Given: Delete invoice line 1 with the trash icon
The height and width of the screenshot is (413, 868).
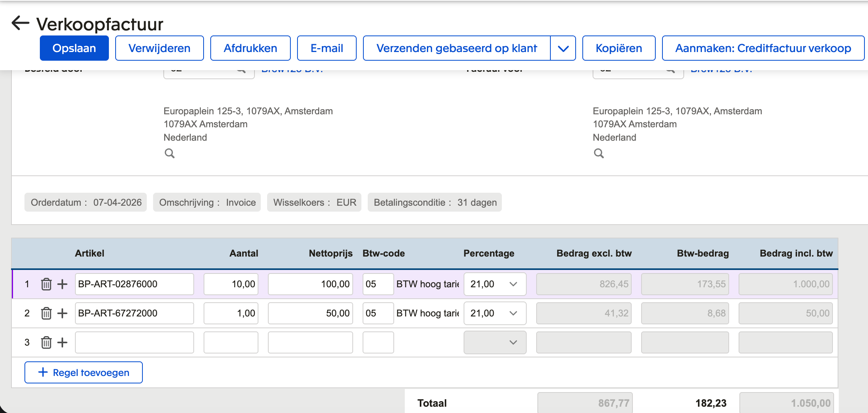Looking at the screenshot, I should tap(46, 284).
